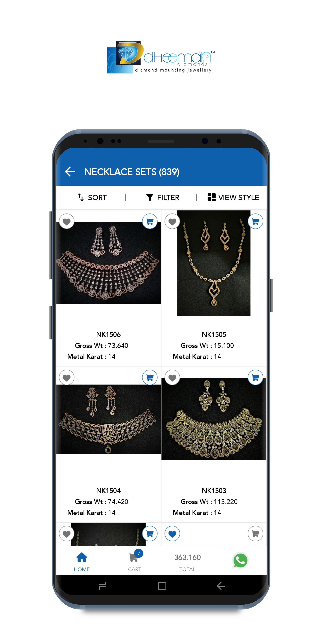Open the NK1504 choker thumbnail
322x644 pixels.
[x=109, y=419]
